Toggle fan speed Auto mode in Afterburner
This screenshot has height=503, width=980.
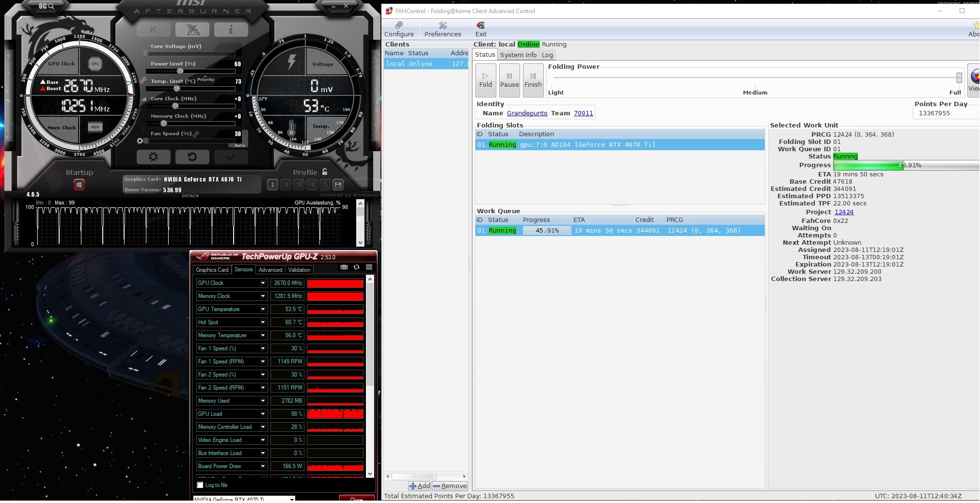click(x=240, y=145)
